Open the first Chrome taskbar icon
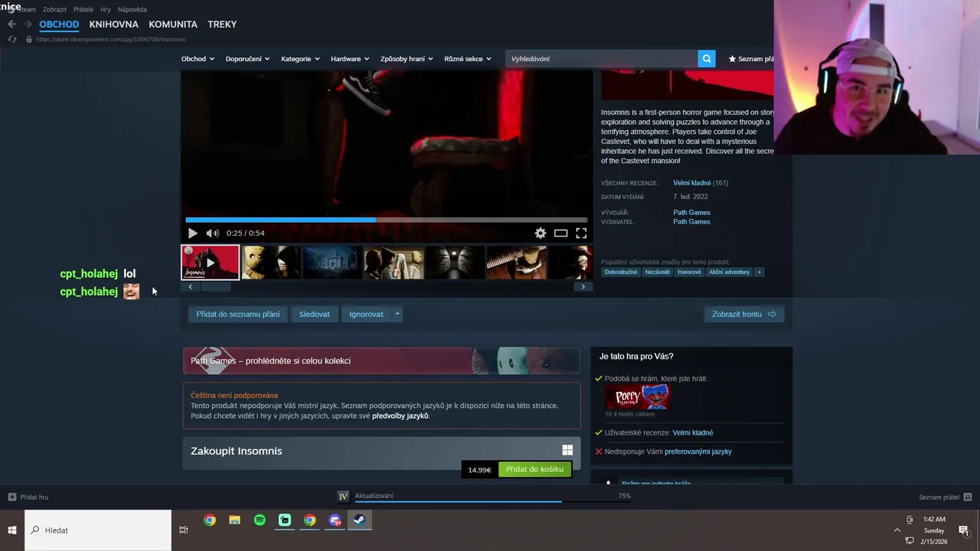The height and width of the screenshot is (551, 980). [x=210, y=520]
